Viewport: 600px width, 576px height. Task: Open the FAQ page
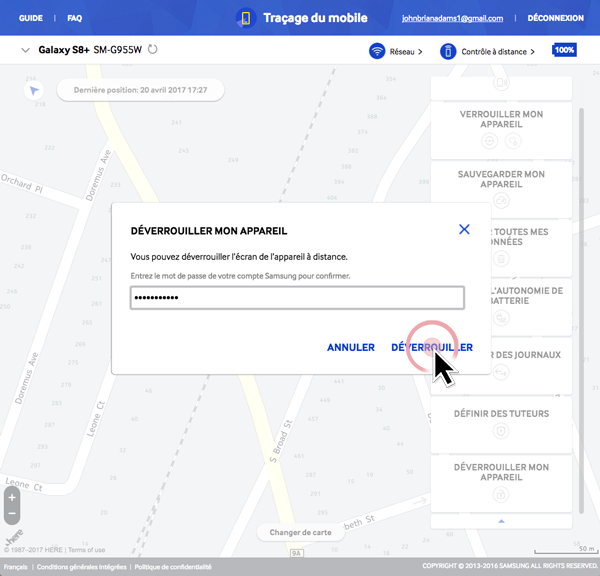click(x=75, y=18)
